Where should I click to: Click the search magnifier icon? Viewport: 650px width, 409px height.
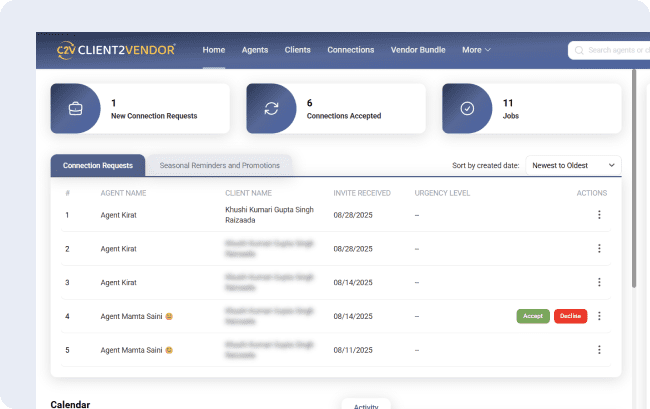point(580,50)
